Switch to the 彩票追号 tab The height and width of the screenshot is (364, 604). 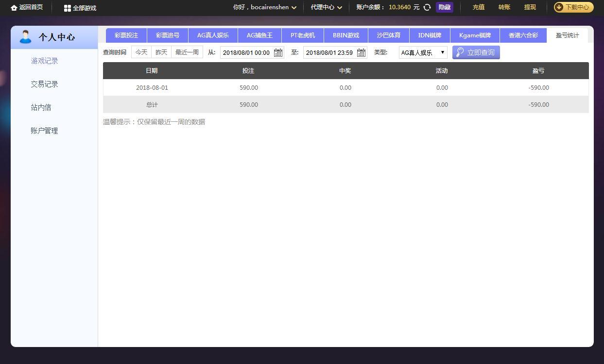[x=168, y=35]
